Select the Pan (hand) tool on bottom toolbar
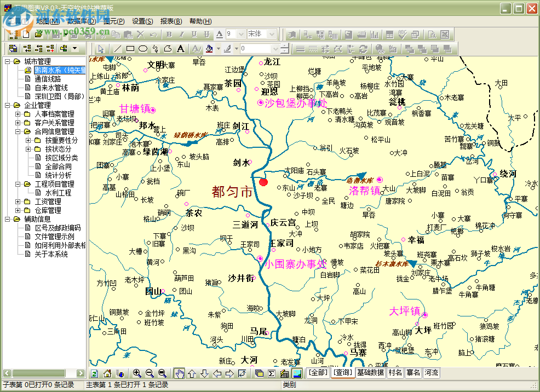The image size is (540, 392). coord(180,373)
